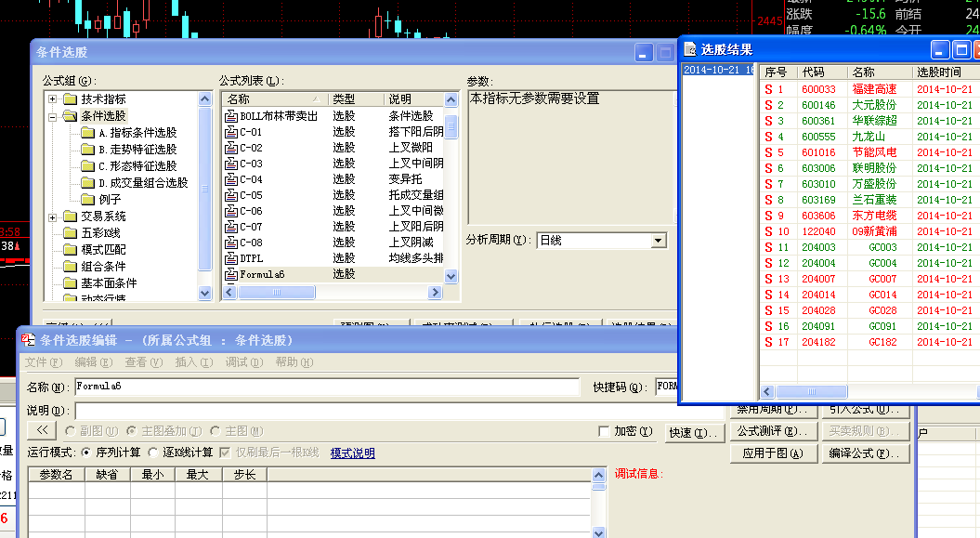Screen dimensions: 980x538
Task: Select the 主图叠加 radio button
Action: (131, 431)
